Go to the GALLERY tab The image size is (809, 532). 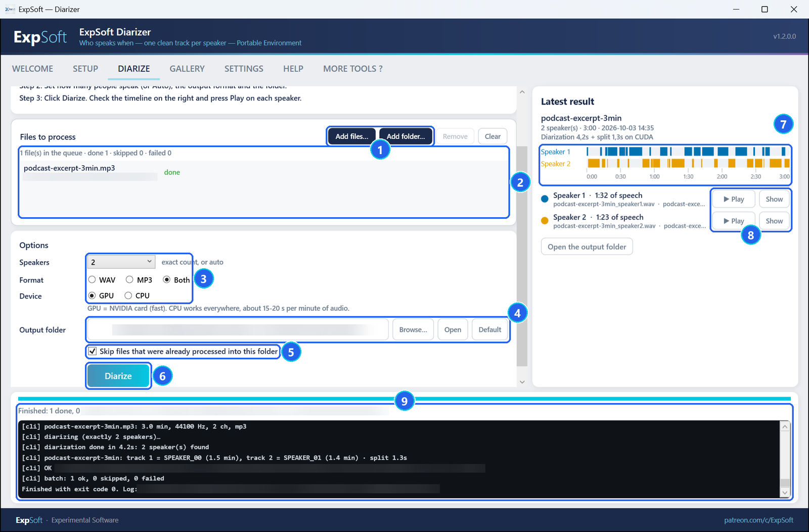pos(187,69)
